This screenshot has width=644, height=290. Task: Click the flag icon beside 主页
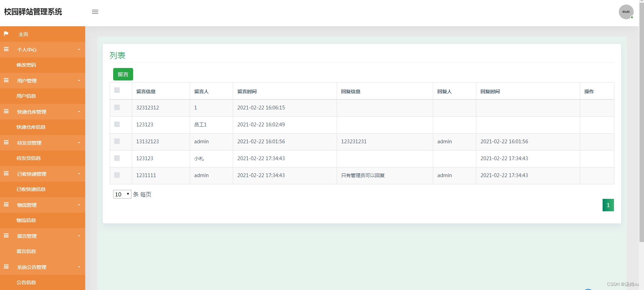(x=6, y=34)
